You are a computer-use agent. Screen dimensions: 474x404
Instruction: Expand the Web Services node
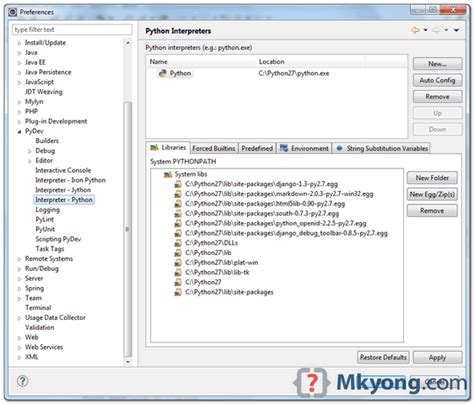(x=19, y=347)
